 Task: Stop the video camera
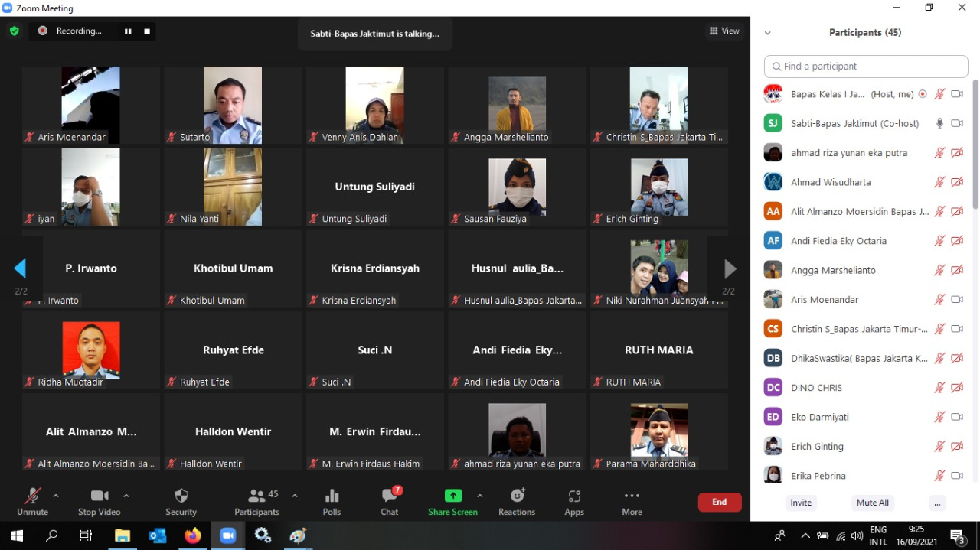100,502
